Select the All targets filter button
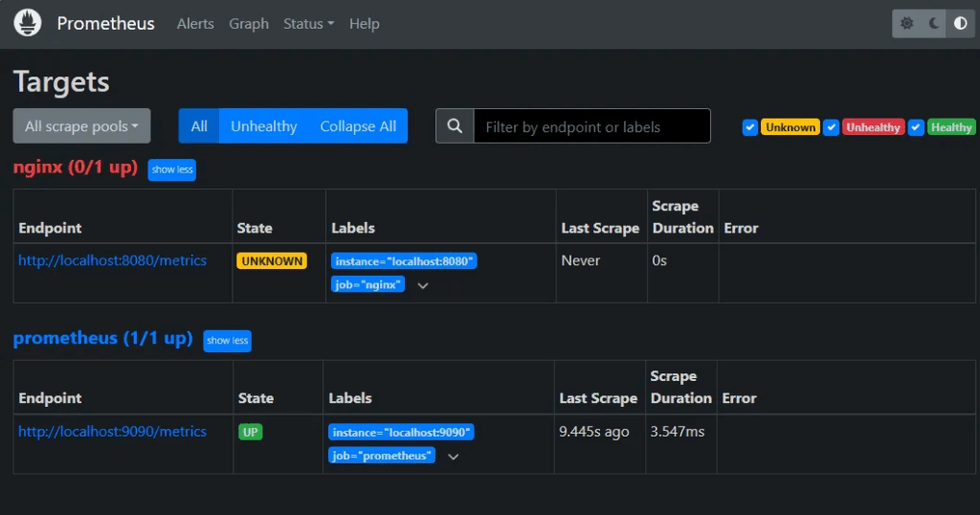Image resolution: width=980 pixels, height=515 pixels. coord(199,125)
